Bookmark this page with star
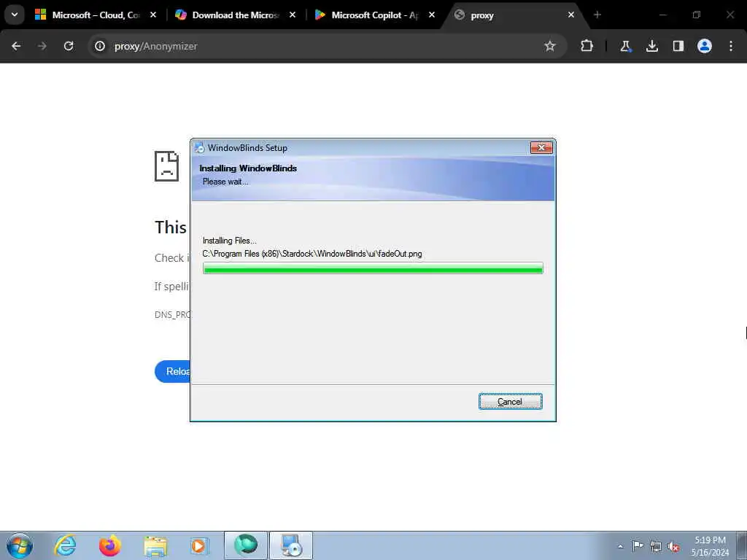 pos(550,46)
